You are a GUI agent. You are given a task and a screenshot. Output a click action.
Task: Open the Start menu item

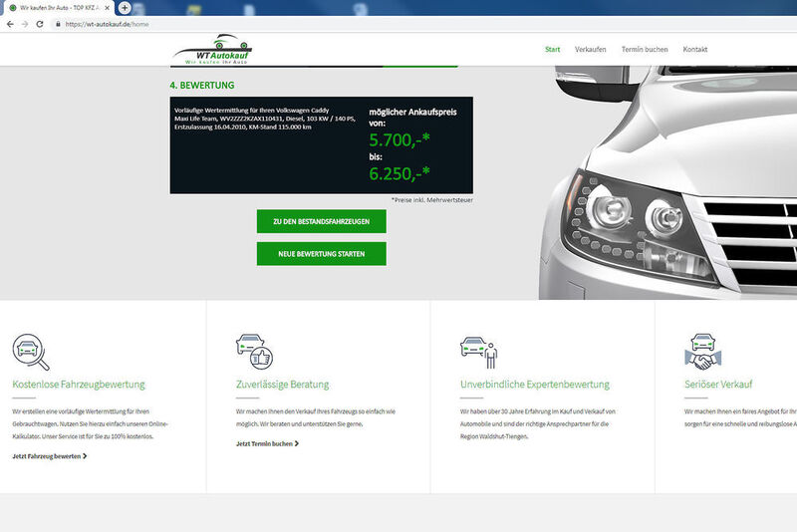point(553,49)
